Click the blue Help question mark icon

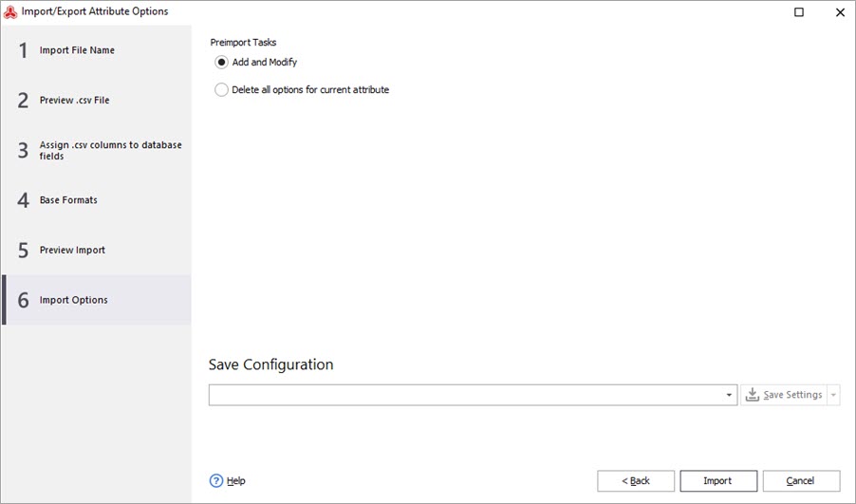pyautogui.click(x=216, y=480)
